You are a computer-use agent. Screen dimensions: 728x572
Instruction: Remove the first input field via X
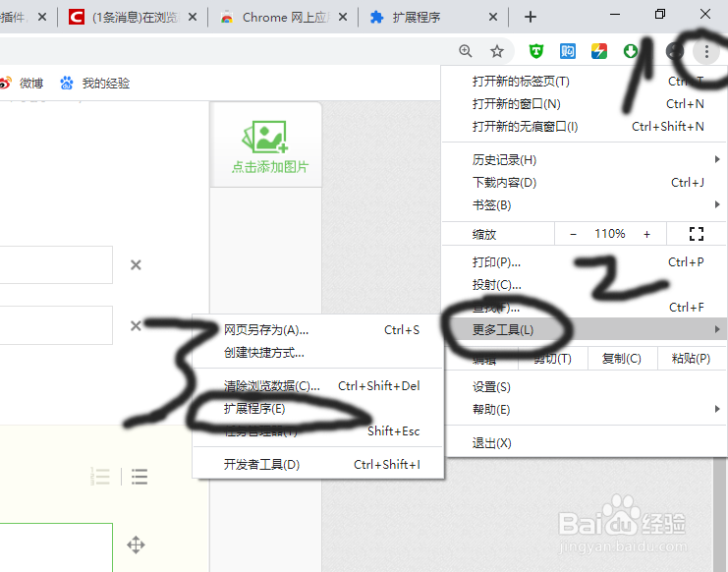click(x=136, y=264)
